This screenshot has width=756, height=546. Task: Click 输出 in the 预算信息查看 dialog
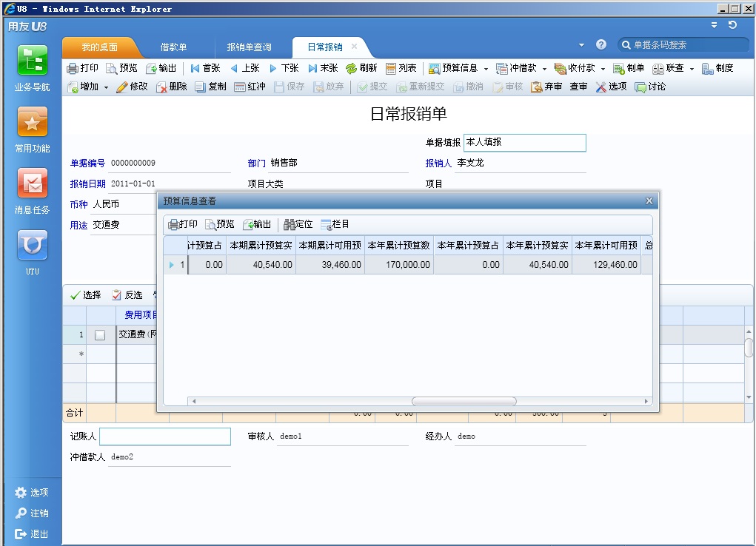(x=257, y=224)
